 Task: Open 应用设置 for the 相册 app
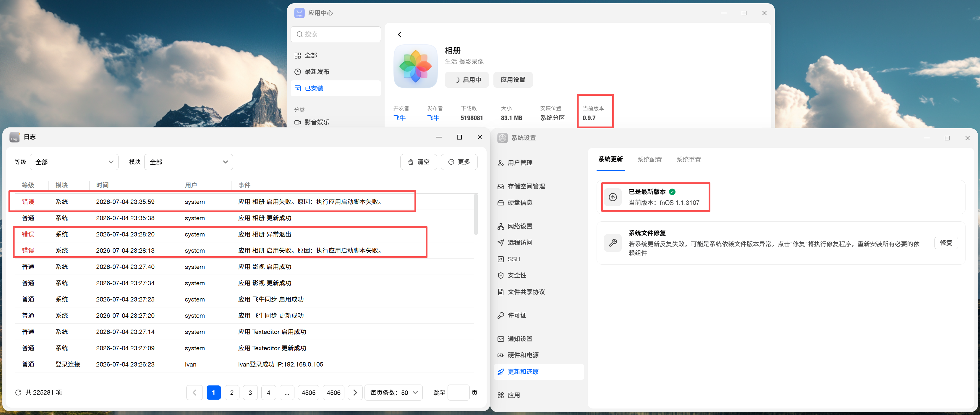[513, 80]
